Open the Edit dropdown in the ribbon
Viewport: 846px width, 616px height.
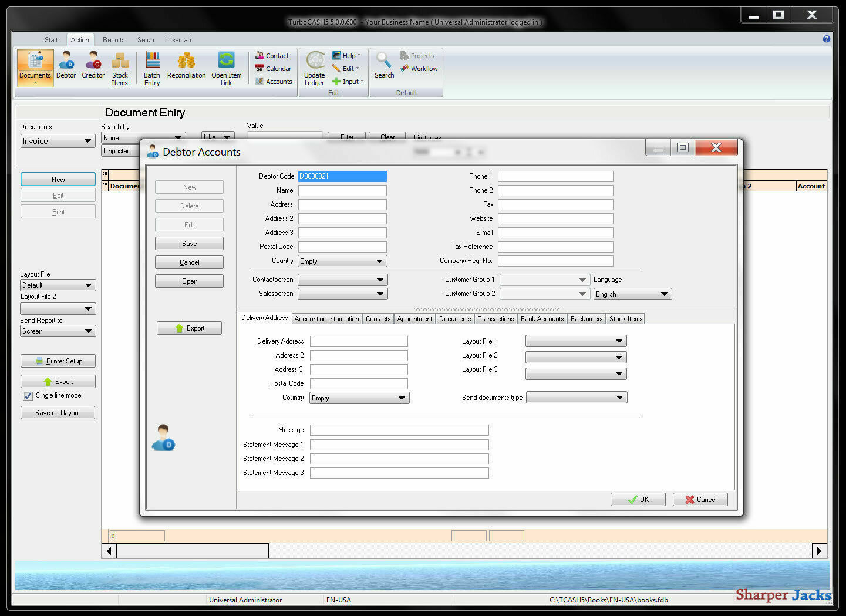tap(345, 69)
